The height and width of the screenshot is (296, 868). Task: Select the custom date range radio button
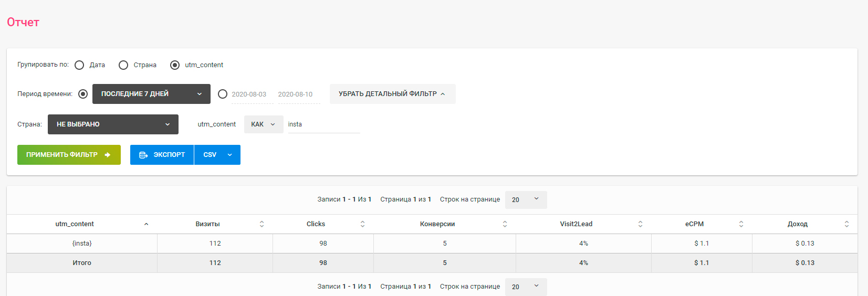pyautogui.click(x=223, y=94)
